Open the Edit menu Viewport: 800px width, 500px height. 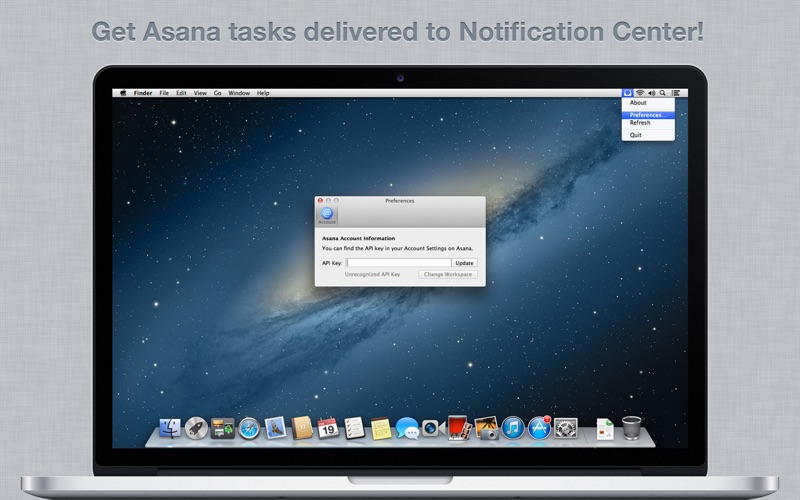point(181,93)
